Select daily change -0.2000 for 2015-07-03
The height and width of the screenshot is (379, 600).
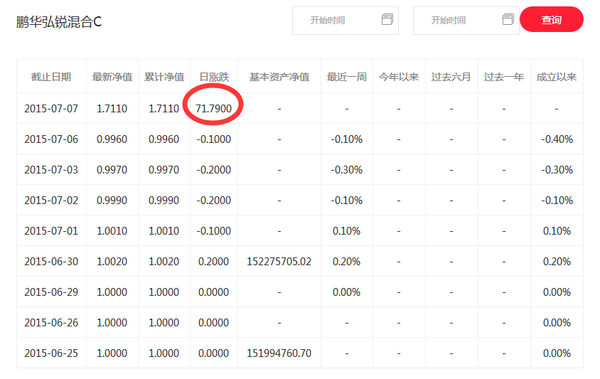click(x=214, y=170)
